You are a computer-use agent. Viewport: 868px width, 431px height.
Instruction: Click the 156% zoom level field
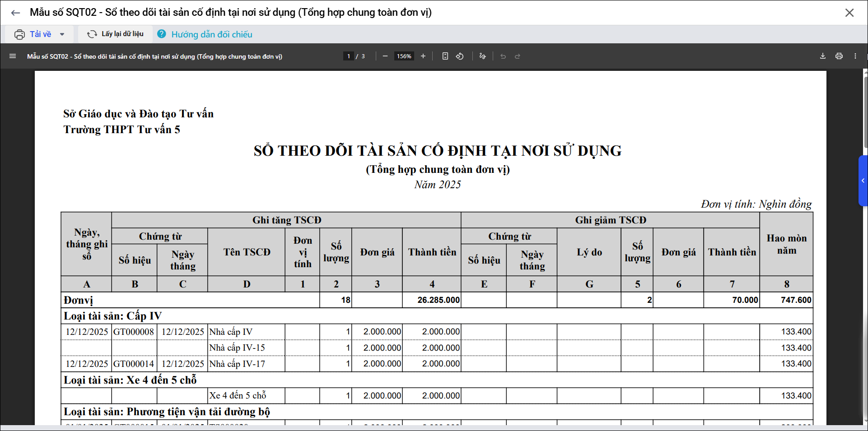coord(404,56)
